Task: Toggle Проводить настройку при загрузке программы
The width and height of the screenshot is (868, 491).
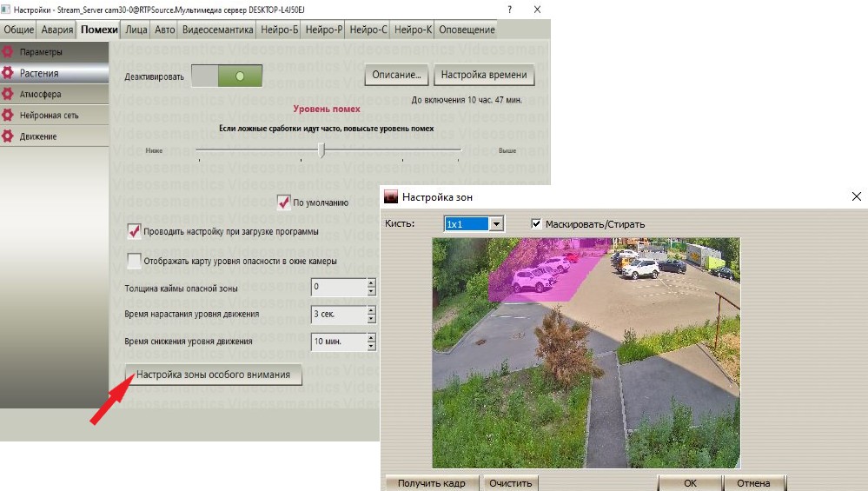Action: point(134,231)
